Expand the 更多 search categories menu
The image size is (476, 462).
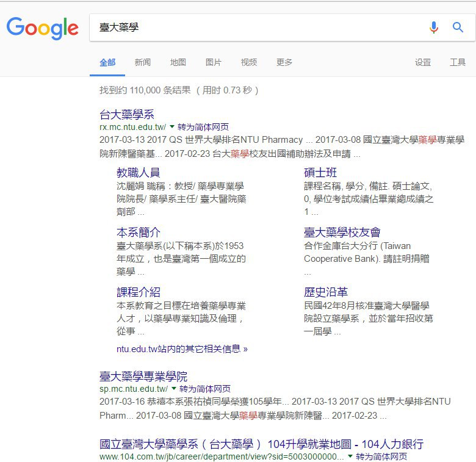pyautogui.click(x=284, y=62)
